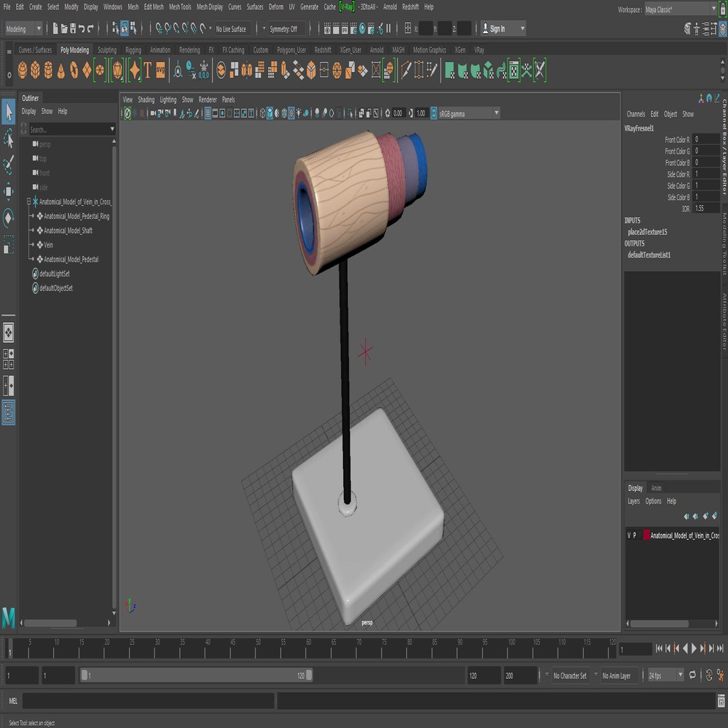Toggle P playback of Anatomical_Model layer
728x728 pixels.
pos(635,535)
